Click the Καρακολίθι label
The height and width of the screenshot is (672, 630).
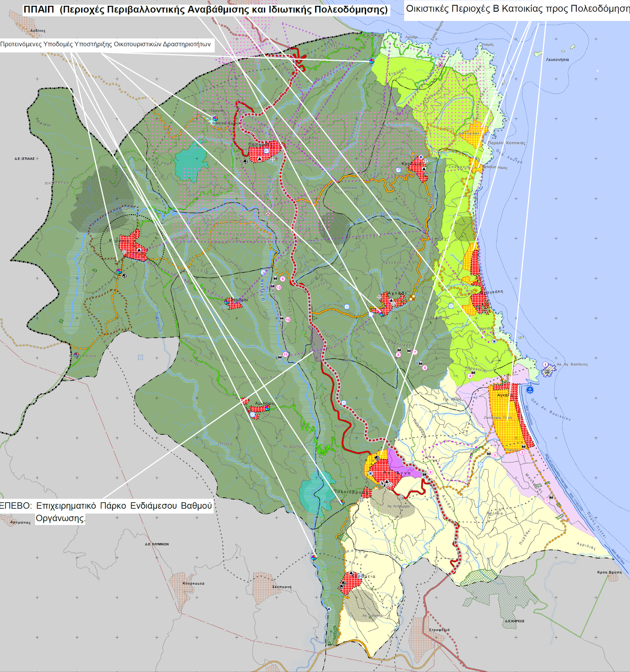point(476,369)
